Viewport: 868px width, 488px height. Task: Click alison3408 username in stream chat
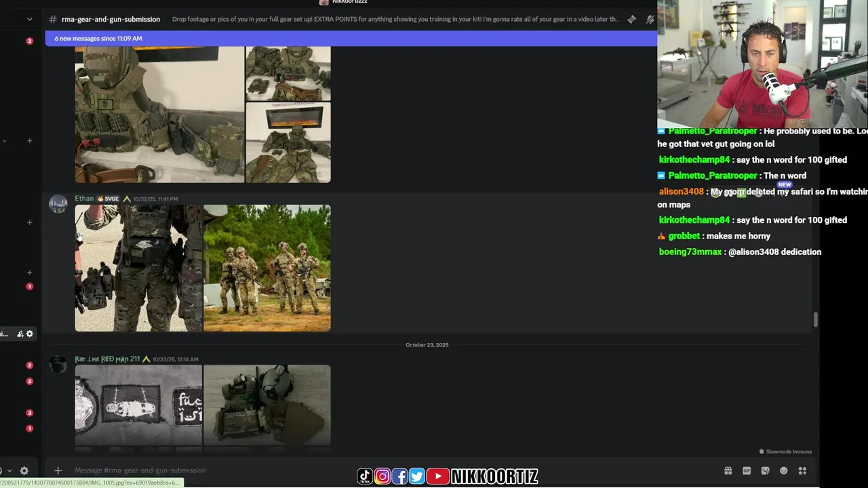(x=682, y=192)
